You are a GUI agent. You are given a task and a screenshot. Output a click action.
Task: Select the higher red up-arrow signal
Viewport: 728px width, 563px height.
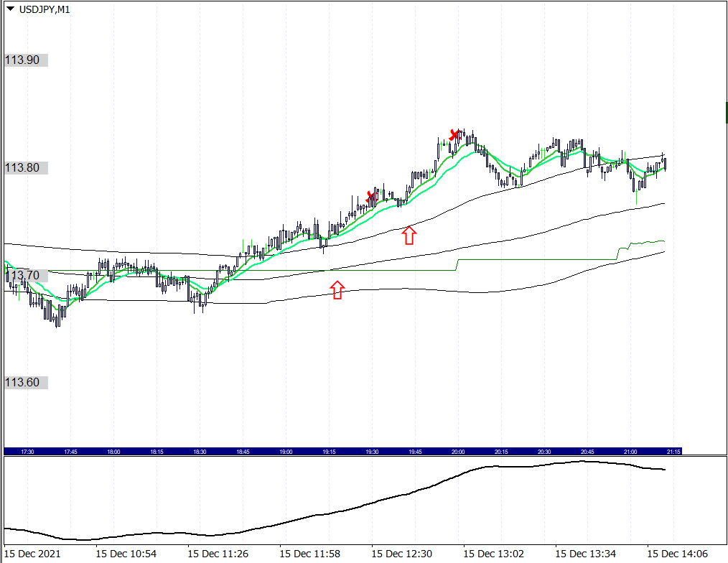(409, 235)
